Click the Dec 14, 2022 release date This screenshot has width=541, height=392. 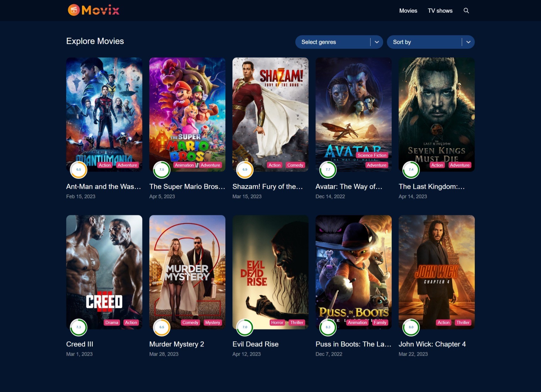[x=330, y=196]
